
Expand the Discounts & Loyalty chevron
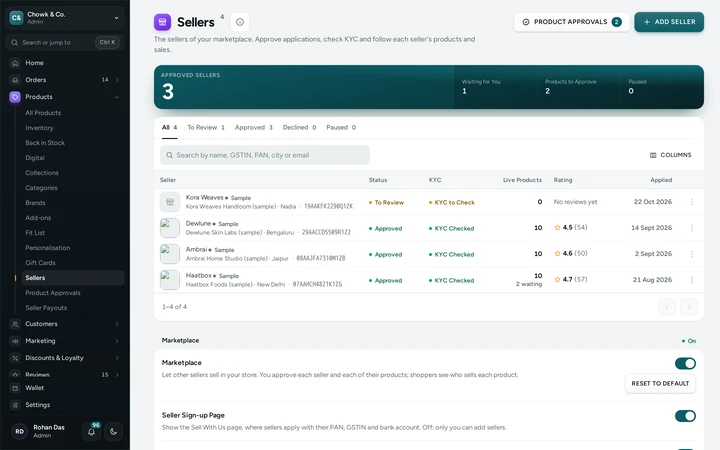(x=117, y=358)
